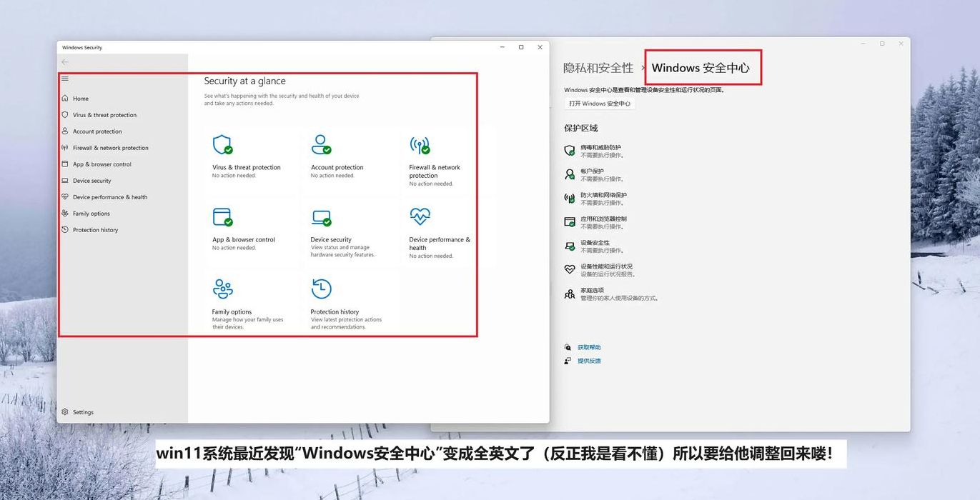The width and height of the screenshot is (980, 500).
Task: Click the 提供反馈 link
Action: click(x=589, y=361)
